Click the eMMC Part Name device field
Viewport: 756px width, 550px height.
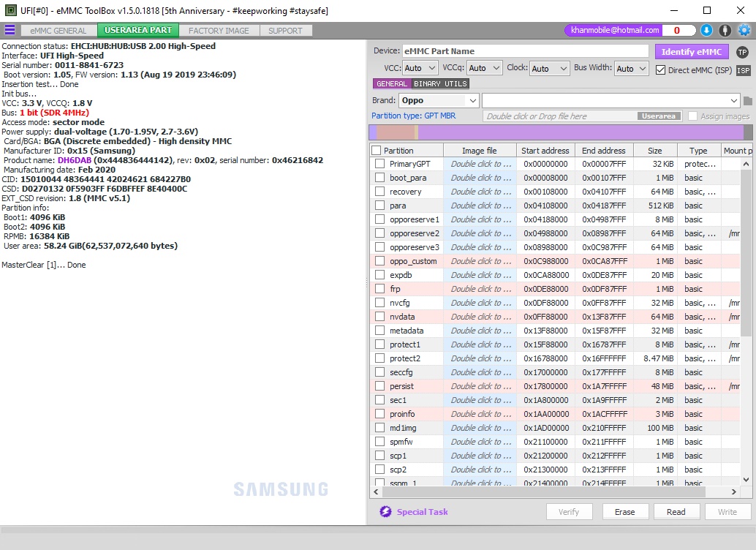526,51
